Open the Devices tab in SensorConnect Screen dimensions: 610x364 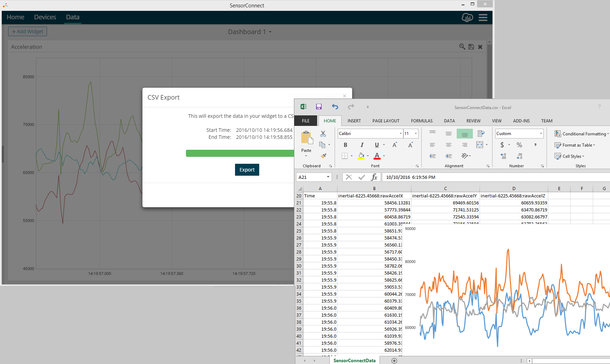45,17
